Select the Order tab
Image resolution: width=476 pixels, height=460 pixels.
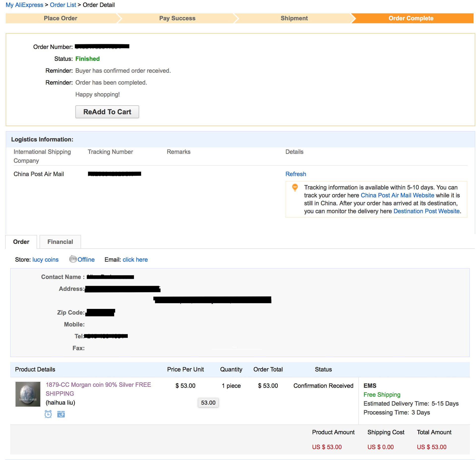point(21,242)
